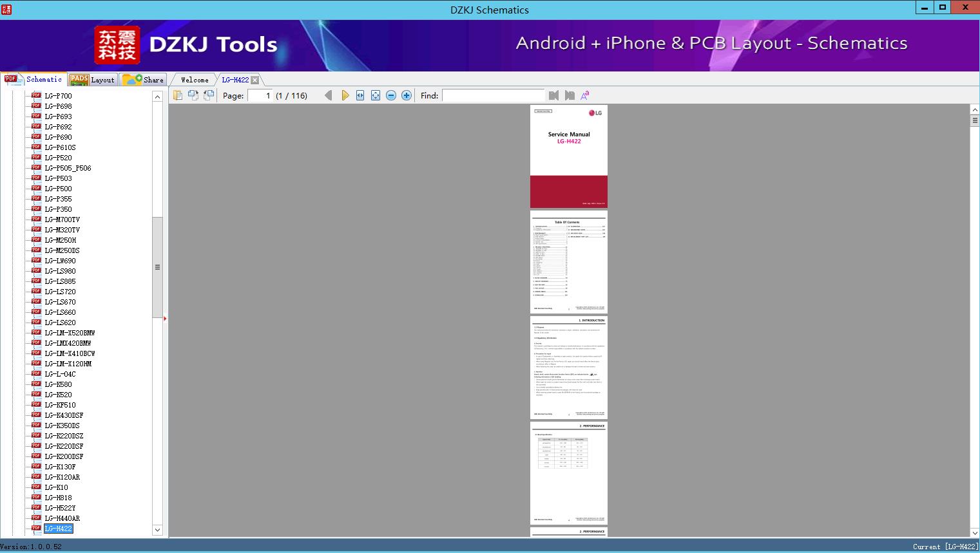Zoom in with the plus icon

pos(407,95)
